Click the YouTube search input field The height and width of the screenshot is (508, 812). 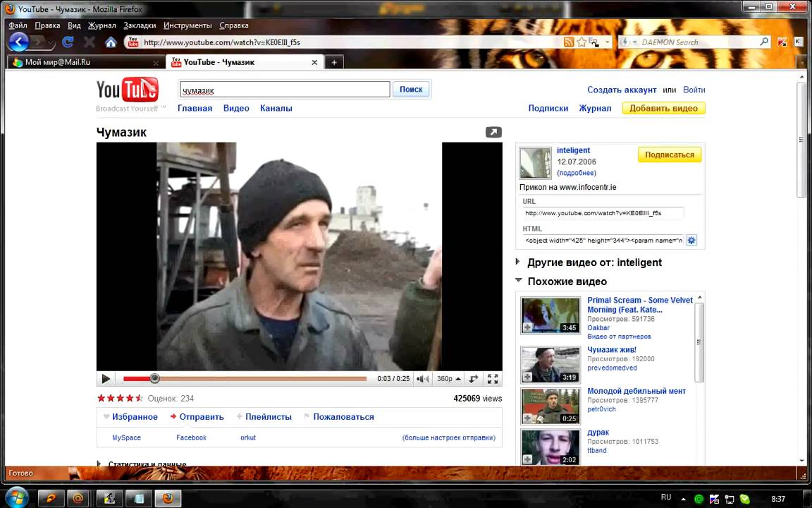(x=284, y=89)
